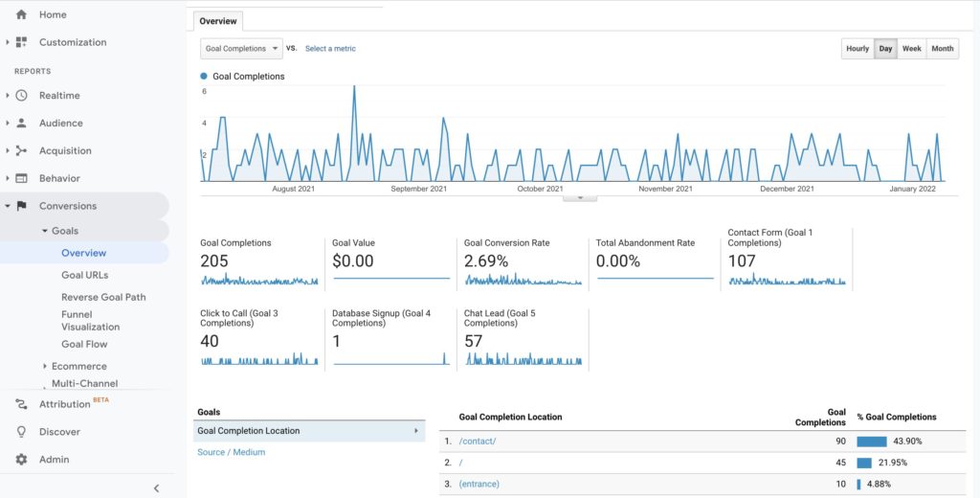Open the (entrance) location link
The image size is (980, 498).
coord(479,484)
